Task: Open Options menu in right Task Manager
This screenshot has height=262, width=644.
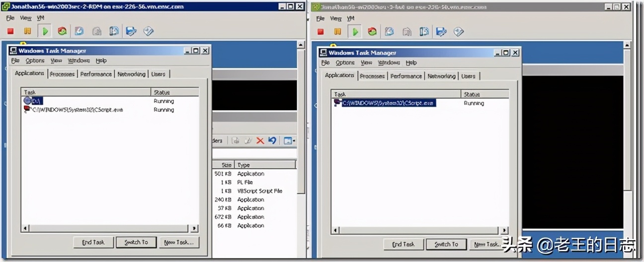Action: coord(345,63)
